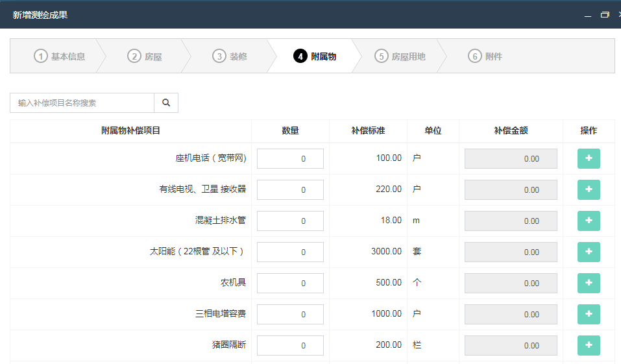Add the 猪圈隔断 row with plus

coord(589,345)
